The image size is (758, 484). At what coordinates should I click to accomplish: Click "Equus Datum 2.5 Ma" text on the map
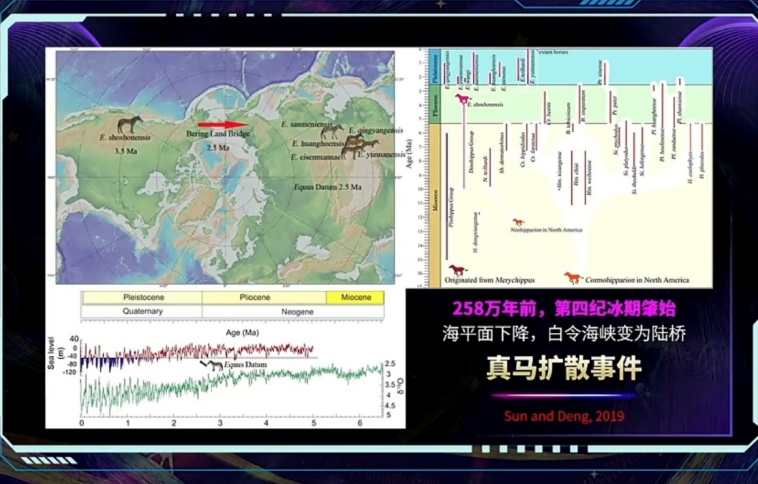pyautogui.click(x=328, y=187)
